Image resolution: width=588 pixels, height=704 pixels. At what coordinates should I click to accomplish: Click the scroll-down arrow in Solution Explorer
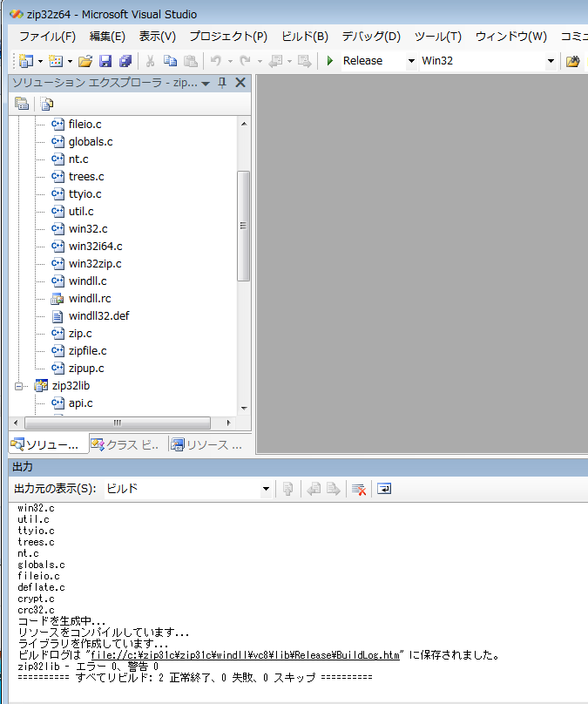[x=244, y=408]
